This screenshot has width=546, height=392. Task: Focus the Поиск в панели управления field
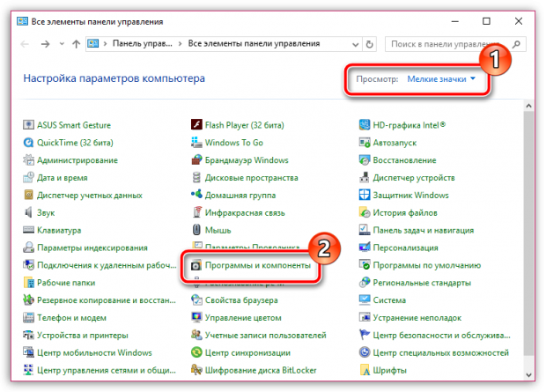[455, 44]
